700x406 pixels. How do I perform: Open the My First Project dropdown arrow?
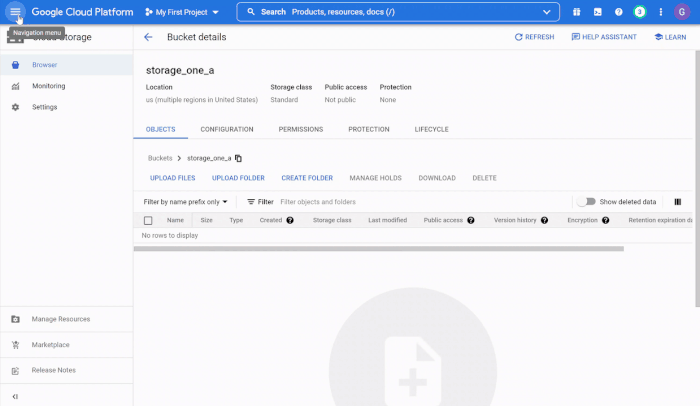pos(216,12)
